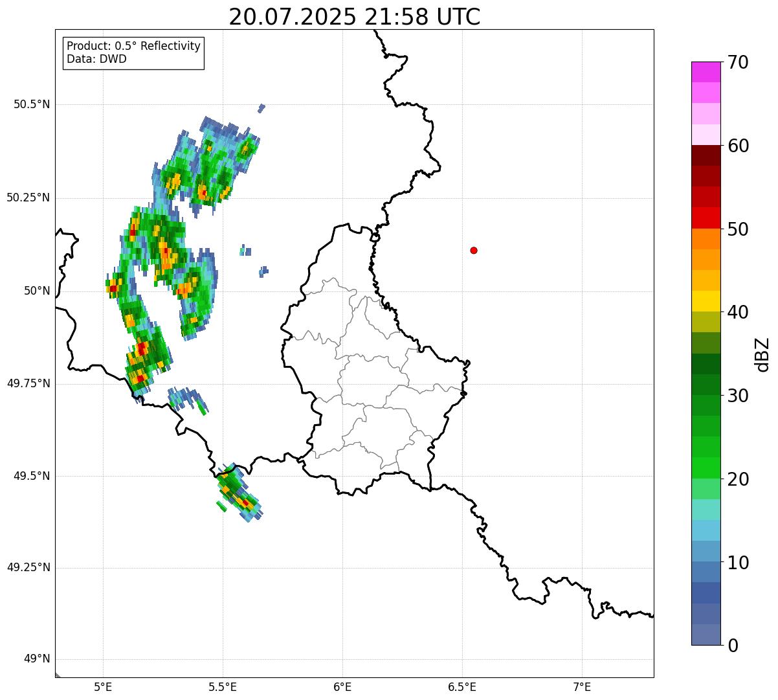Image resolution: width=778 pixels, height=700 pixels.
Task: Click the colorbar value "60"
Action: click(738, 146)
